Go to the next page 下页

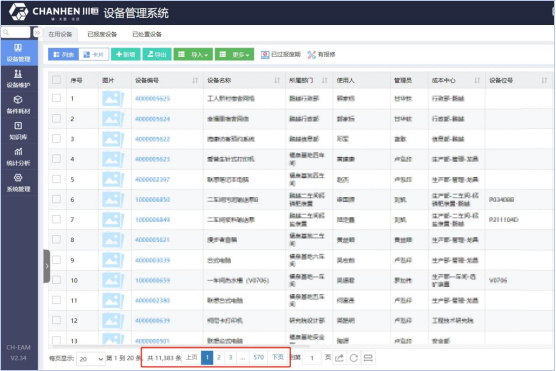[277, 358]
